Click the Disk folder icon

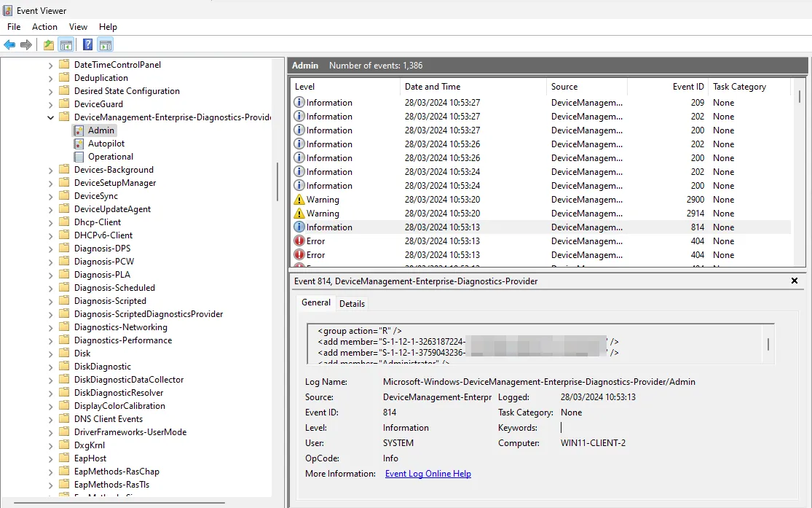(x=64, y=353)
